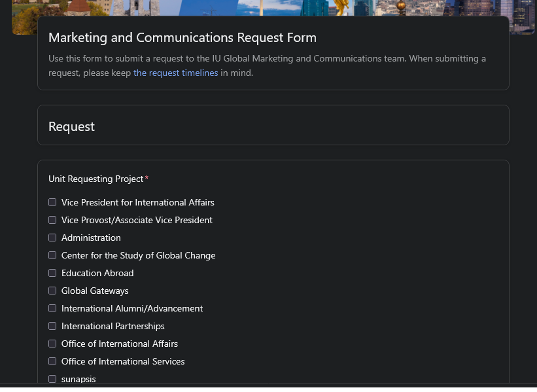
Task: Check Vice President for International Affairs
Action: tap(52, 202)
